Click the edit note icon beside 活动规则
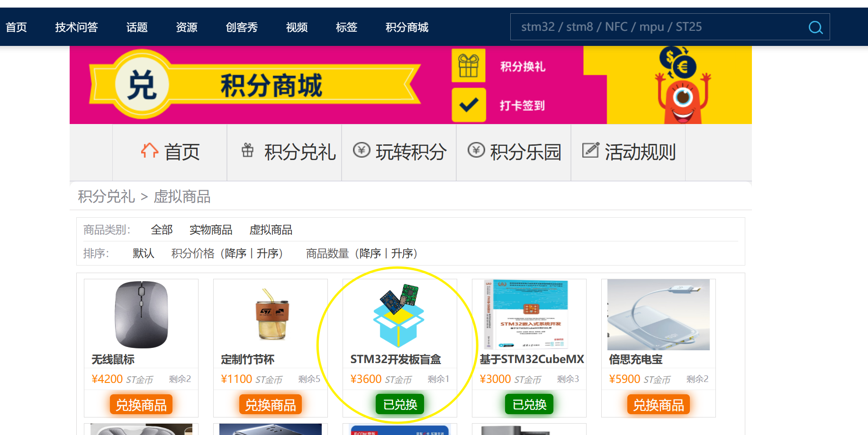 tap(591, 150)
